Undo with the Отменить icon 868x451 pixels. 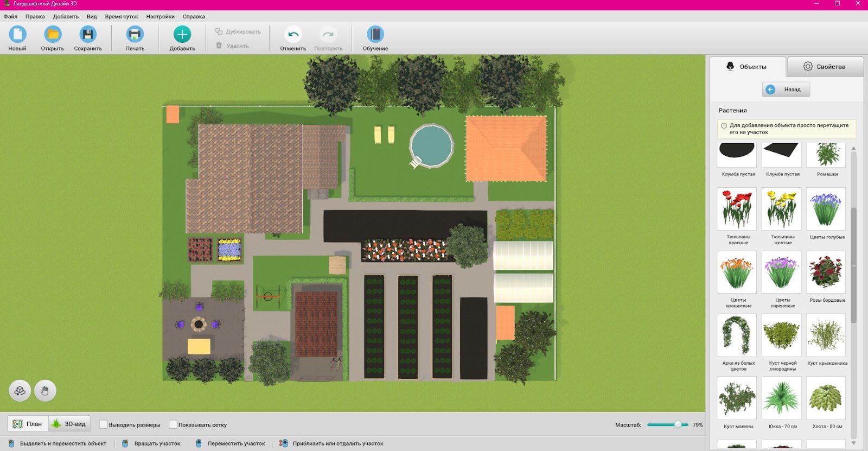click(x=293, y=35)
